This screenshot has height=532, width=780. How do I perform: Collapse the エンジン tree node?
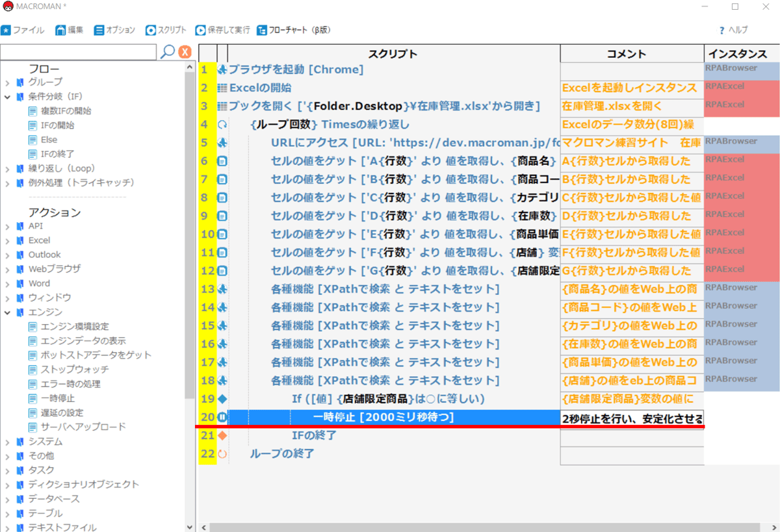click(x=7, y=312)
